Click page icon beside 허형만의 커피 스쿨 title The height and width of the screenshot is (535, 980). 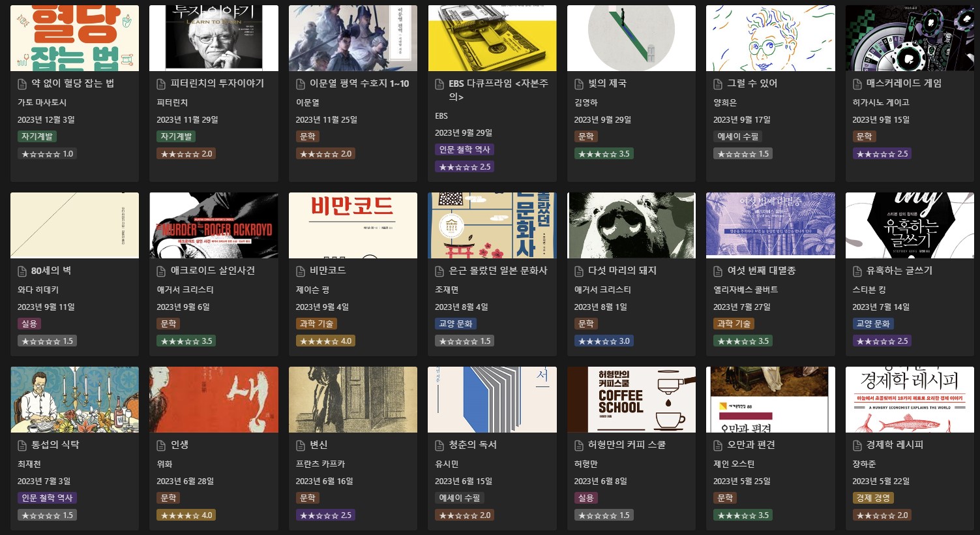tap(578, 445)
